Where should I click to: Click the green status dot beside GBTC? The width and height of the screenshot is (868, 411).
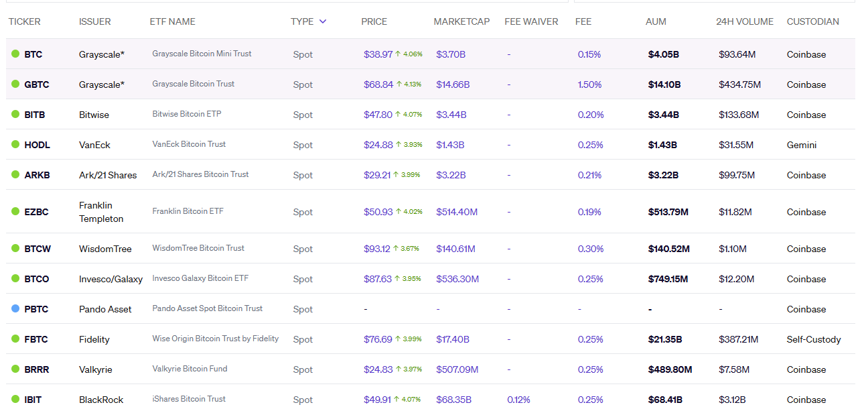[x=15, y=84]
